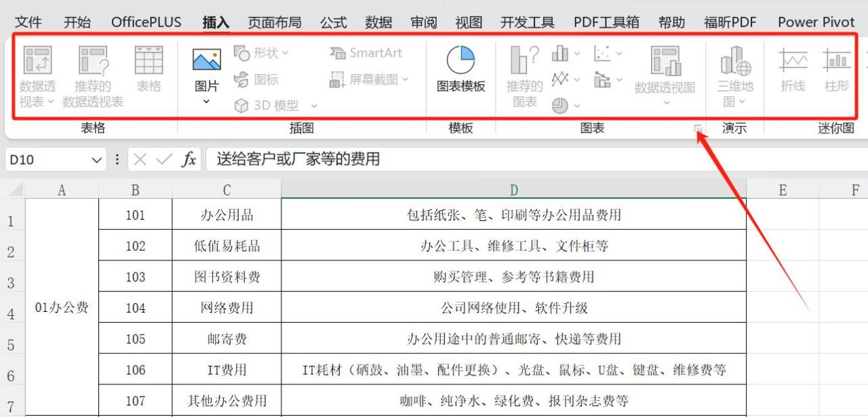Switch to the OfficePLUS tab
Viewport: 868px width, 417px height.
pos(146,22)
